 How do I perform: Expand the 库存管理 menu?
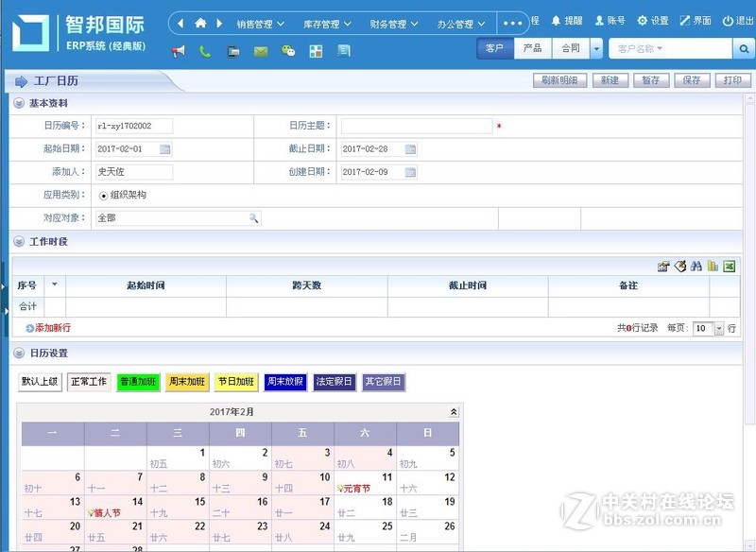pyautogui.click(x=327, y=24)
